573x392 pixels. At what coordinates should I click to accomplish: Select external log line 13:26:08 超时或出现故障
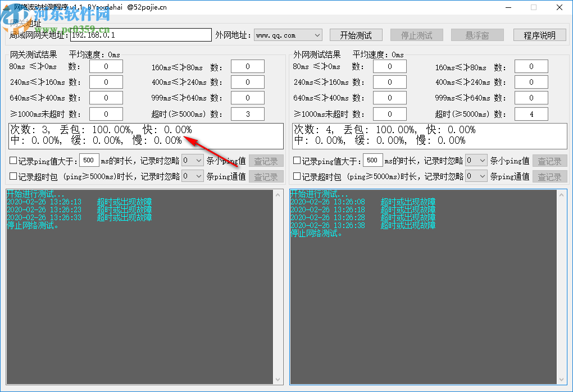pyautogui.click(x=363, y=202)
